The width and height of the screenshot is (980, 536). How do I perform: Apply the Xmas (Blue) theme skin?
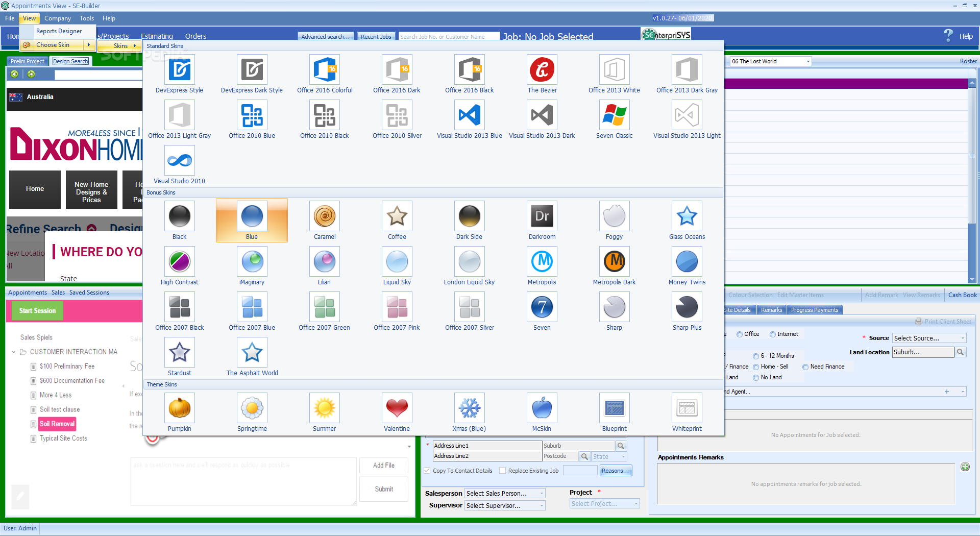(x=470, y=408)
